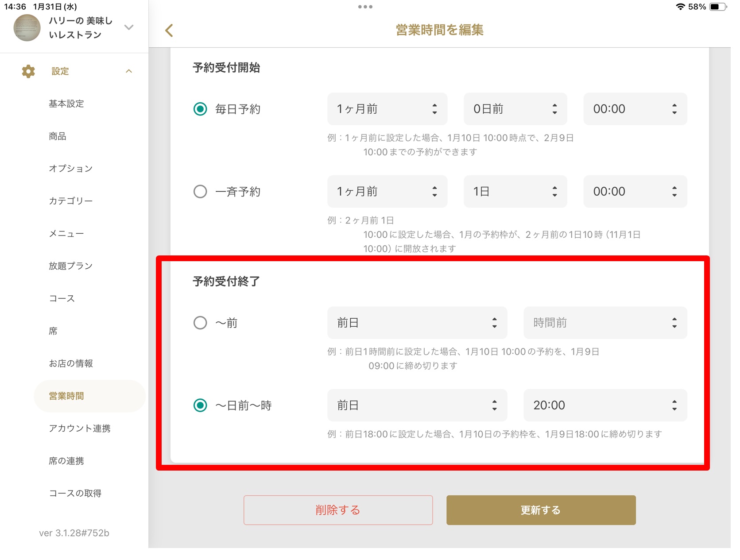Select the 一斉予約 radio button

pos(200,191)
